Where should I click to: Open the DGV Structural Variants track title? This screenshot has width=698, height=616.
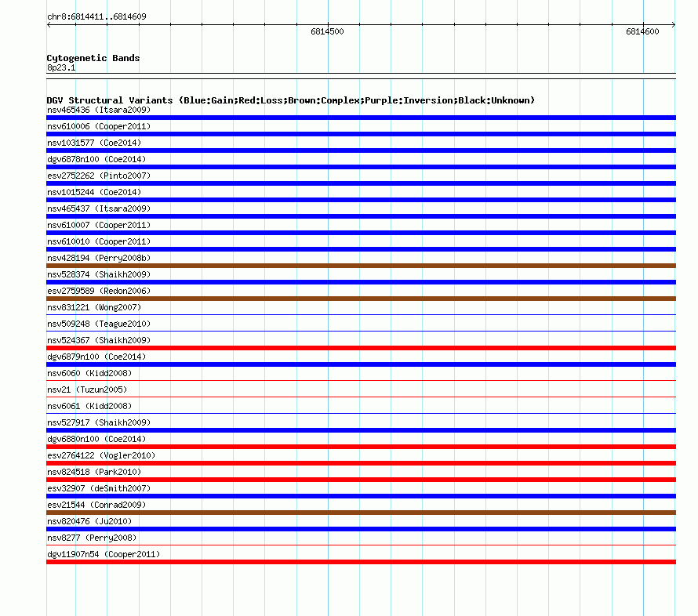[x=290, y=100]
